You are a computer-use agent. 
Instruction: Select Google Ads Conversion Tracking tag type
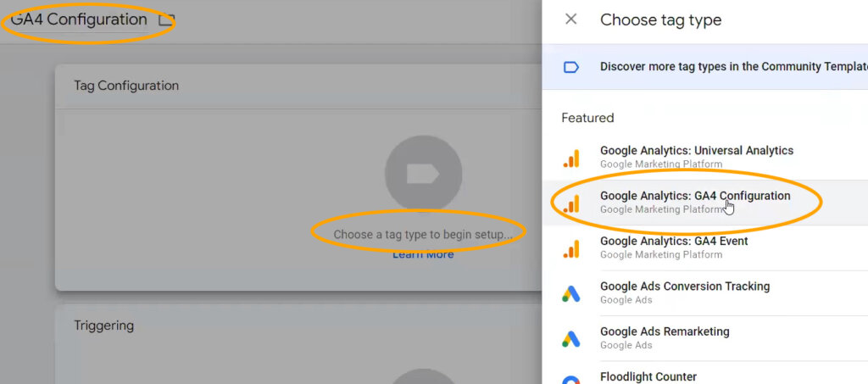click(x=704, y=293)
